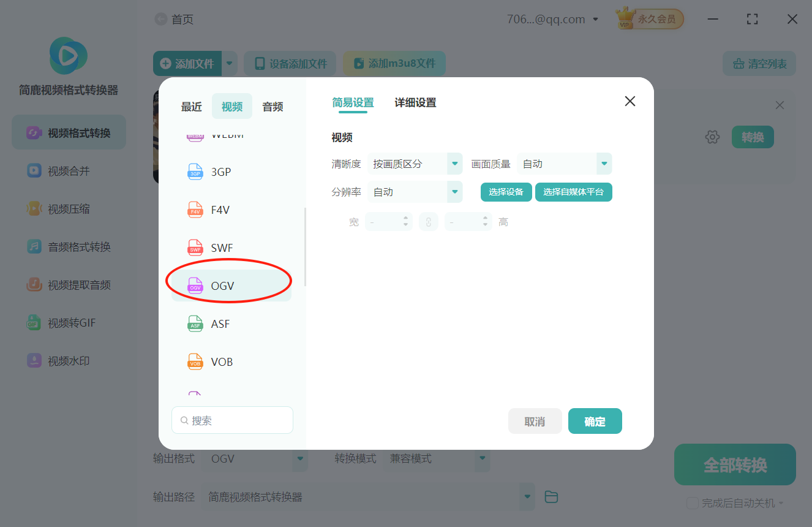The height and width of the screenshot is (527, 812).
Task: Switch to the 音频 format category tab
Action: (x=272, y=106)
